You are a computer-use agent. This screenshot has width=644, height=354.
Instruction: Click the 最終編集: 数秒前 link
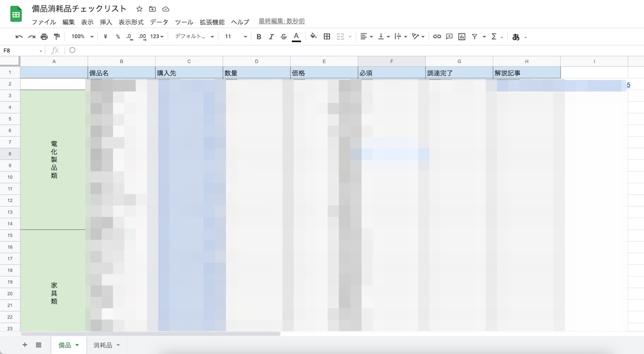pos(281,22)
